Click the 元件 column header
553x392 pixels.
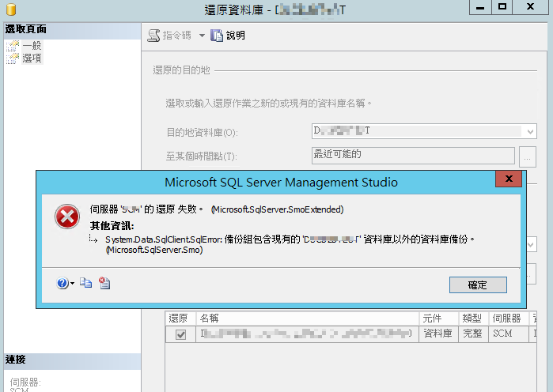tap(439, 318)
